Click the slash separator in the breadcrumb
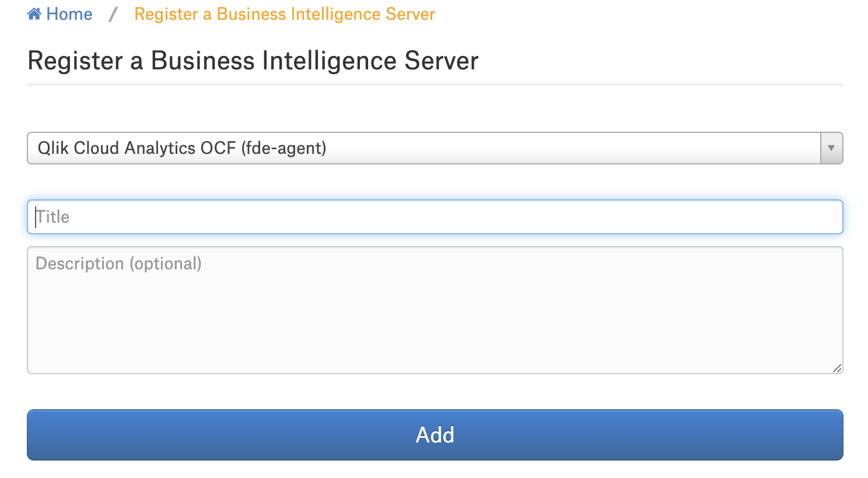Image resolution: width=868 pixels, height=478 pixels. pyautogui.click(x=113, y=14)
